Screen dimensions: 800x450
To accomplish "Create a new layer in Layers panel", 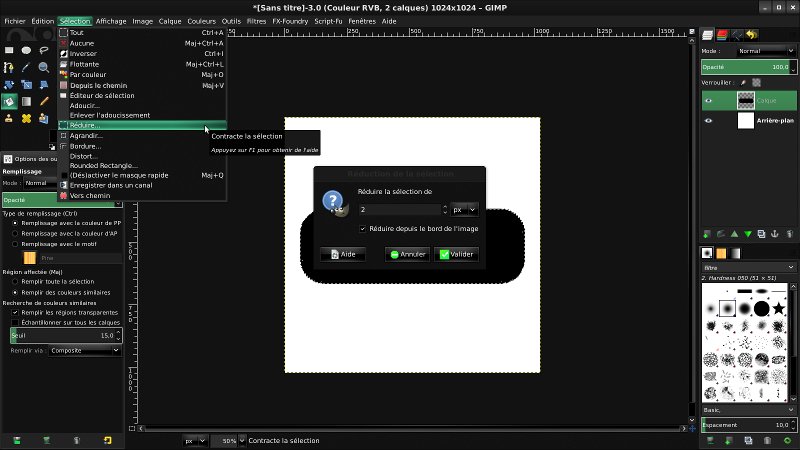I will [x=707, y=234].
